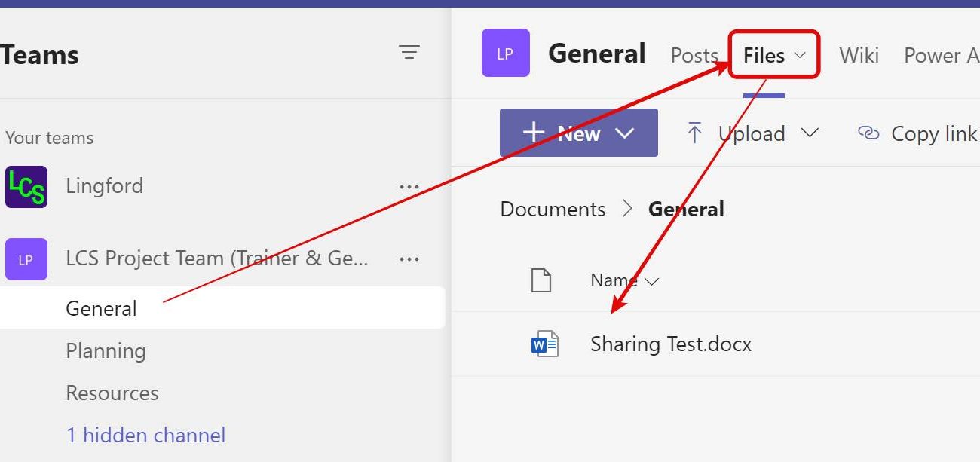Open the teams filter icon
Screen dimensions: 980x462
(x=409, y=52)
